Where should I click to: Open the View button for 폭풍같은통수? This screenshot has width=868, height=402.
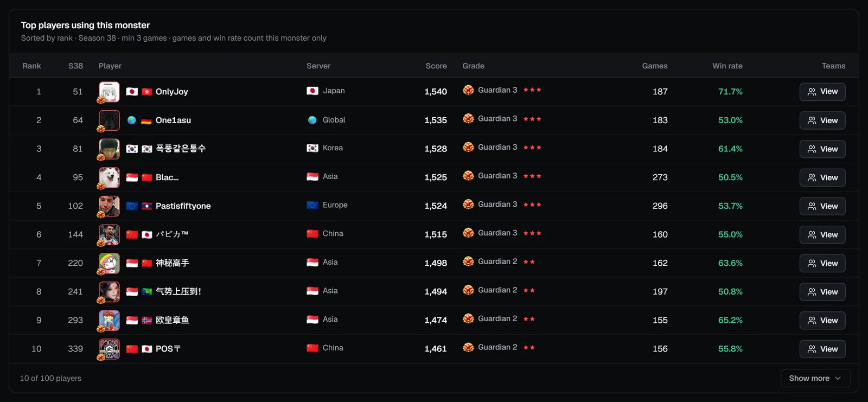click(x=822, y=149)
